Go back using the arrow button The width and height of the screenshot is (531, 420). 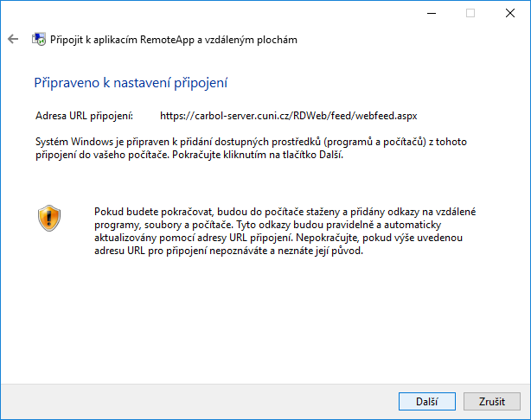tap(13, 40)
